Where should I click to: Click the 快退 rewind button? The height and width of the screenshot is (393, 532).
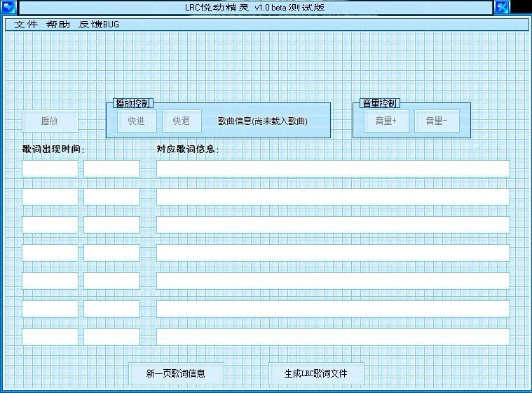182,121
